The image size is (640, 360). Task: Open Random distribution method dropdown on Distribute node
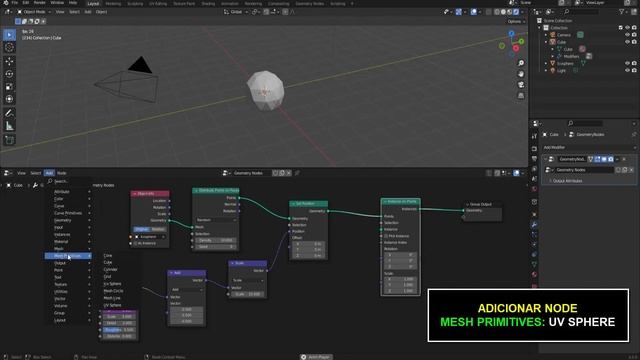[216, 220]
